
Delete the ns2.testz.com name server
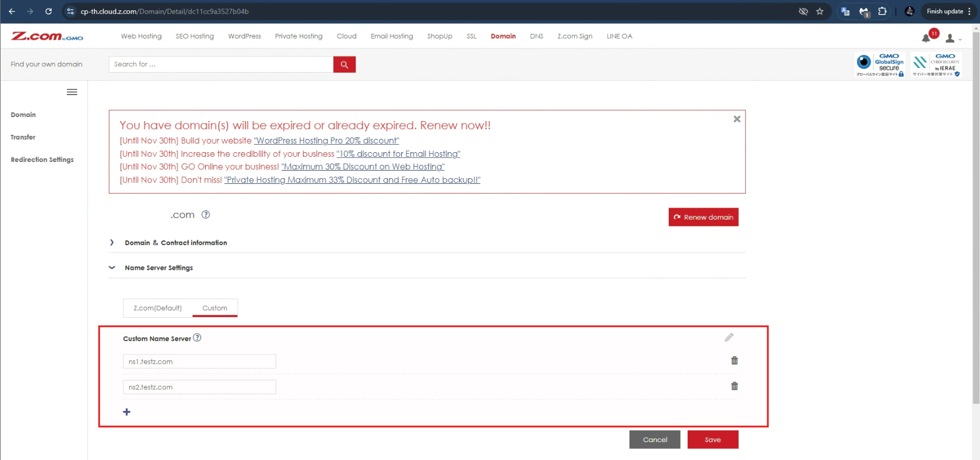click(734, 386)
